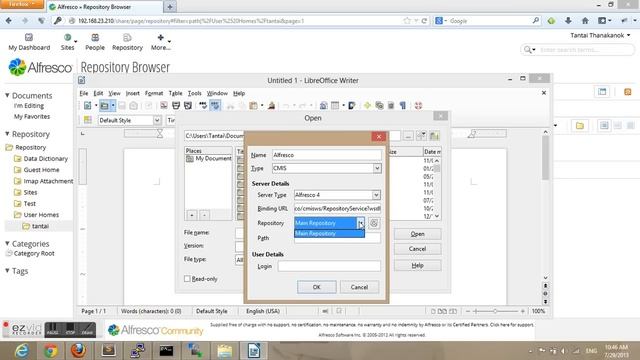The height and width of the screenshot is (360, 640).
Task: Click the Firefox reload page icon
Action: pos(424,21)
